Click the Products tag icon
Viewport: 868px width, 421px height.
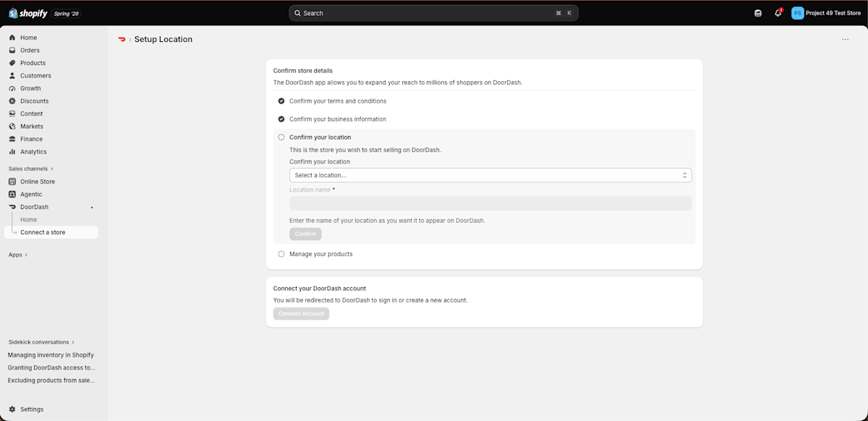(12, 63)
